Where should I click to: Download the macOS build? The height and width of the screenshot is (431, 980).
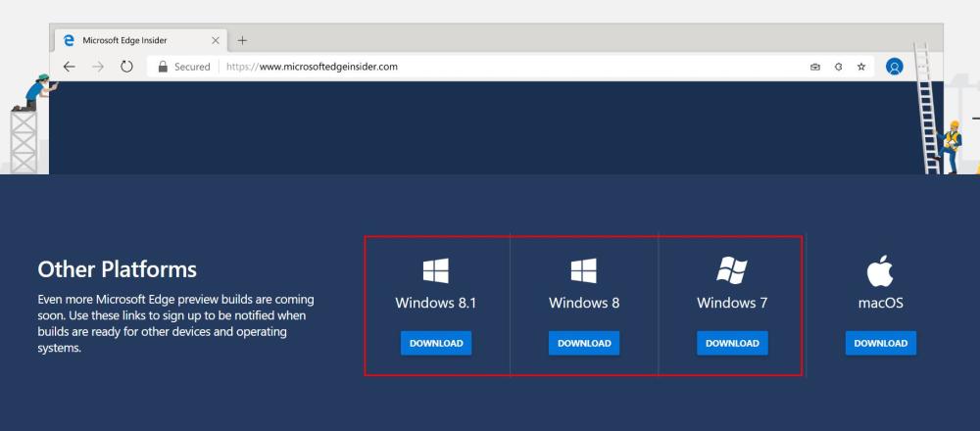click(881, 344)
